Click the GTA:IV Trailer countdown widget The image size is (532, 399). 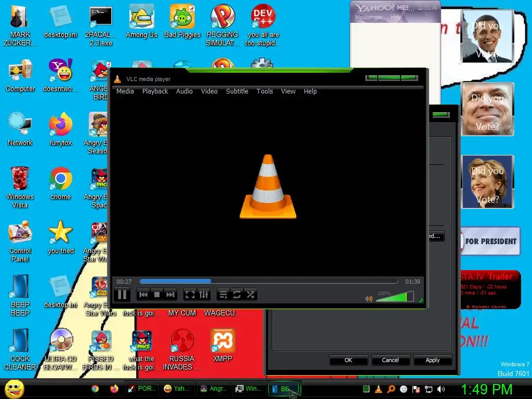(x=490, y=290)
